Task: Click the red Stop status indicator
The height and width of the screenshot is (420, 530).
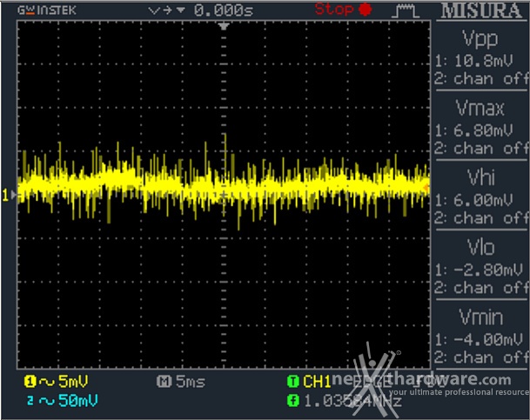Action: coord(344,9)
